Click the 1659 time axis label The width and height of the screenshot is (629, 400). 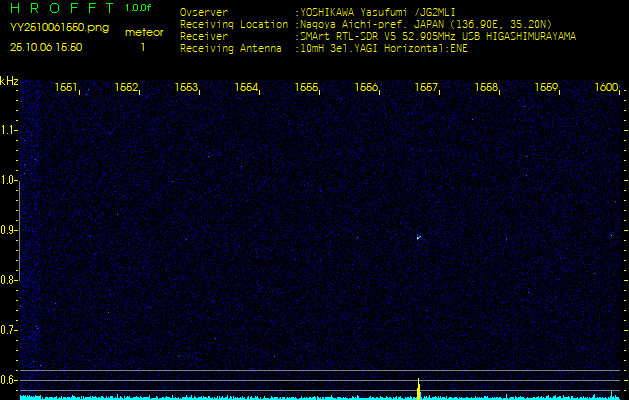pyautogui.click(x=546, y=87)
